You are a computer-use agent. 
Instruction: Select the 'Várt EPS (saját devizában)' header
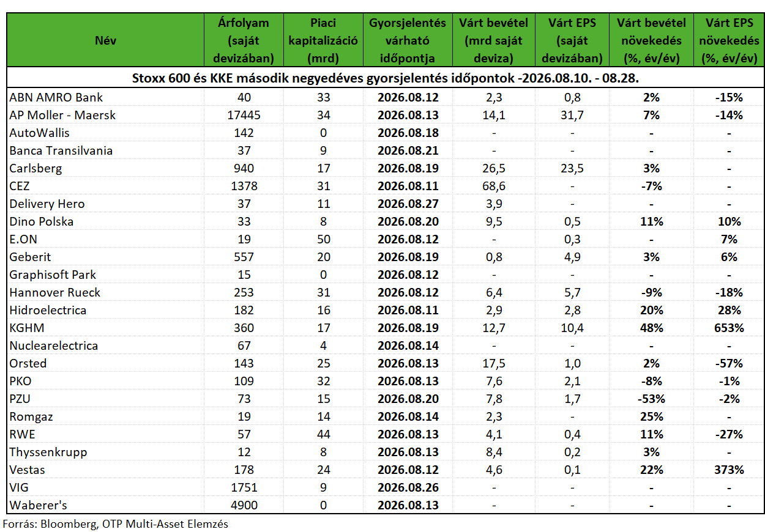(572, 40)
